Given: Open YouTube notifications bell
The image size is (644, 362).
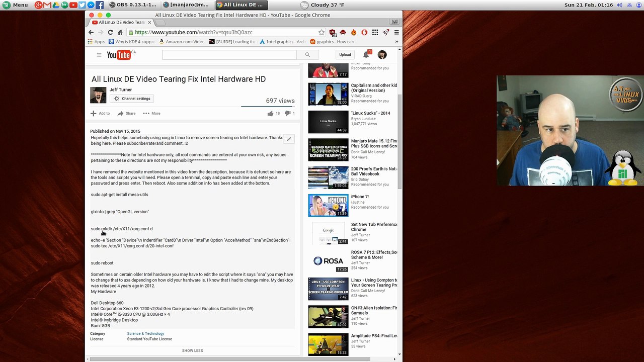Looking at the screenshot, I should [x=366, y=55].
